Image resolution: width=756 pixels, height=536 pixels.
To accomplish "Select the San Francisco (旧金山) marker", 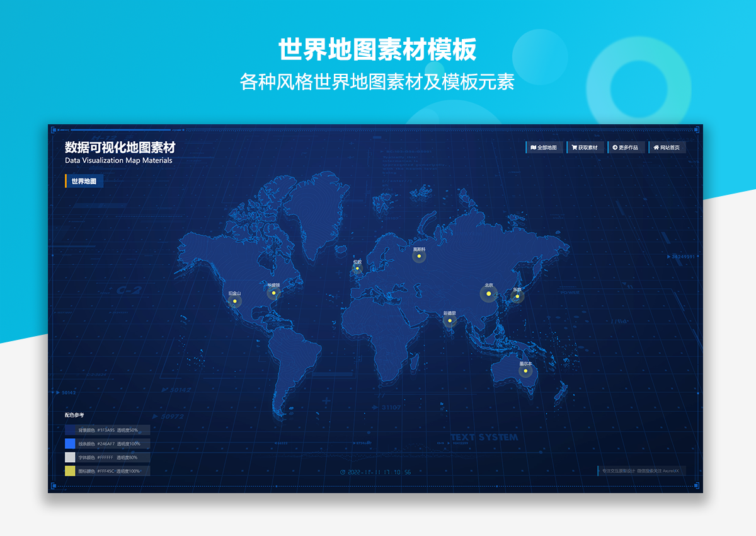I will coord(234,301).
